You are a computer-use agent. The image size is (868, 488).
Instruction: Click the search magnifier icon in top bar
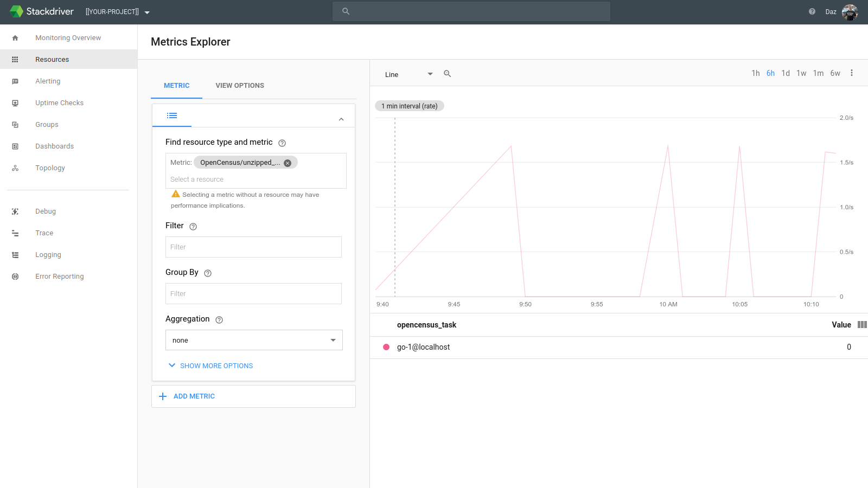click(x=346, y=11)
